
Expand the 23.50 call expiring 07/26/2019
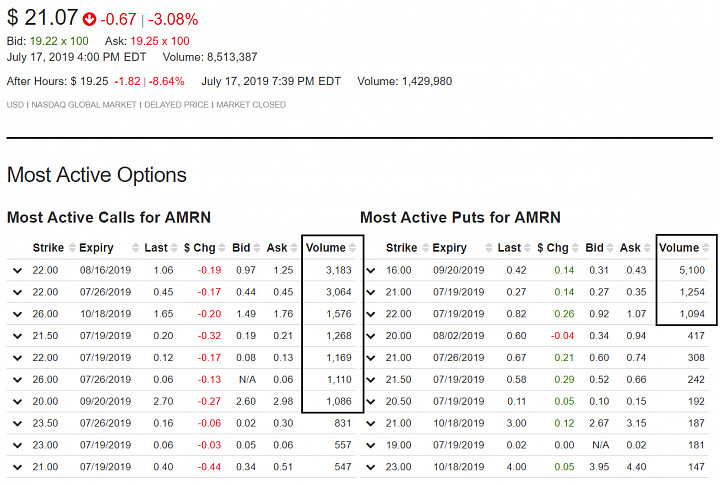pos(17,423)
